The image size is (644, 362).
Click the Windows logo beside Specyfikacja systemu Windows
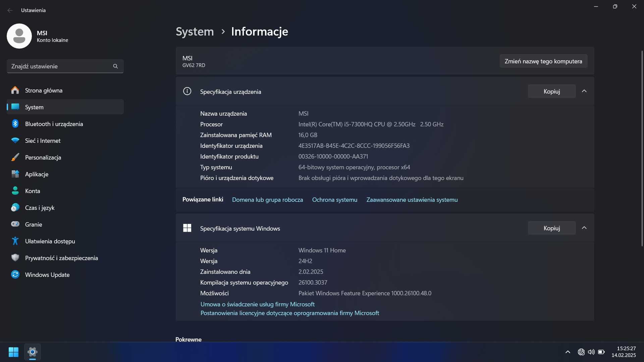(x=187, y=228)
